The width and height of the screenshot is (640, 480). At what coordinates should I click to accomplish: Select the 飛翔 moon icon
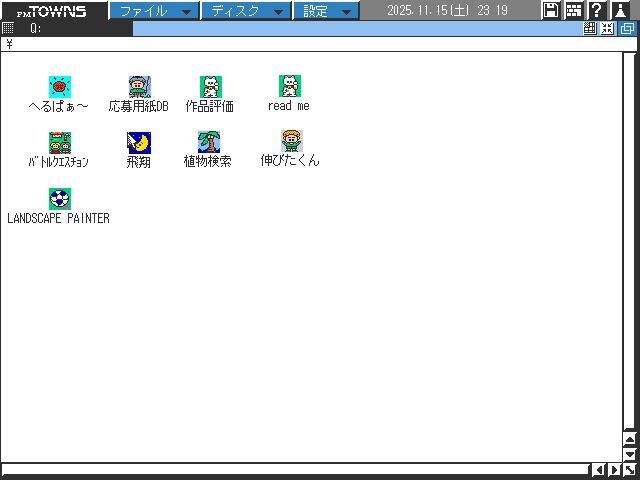coord(139,143)
